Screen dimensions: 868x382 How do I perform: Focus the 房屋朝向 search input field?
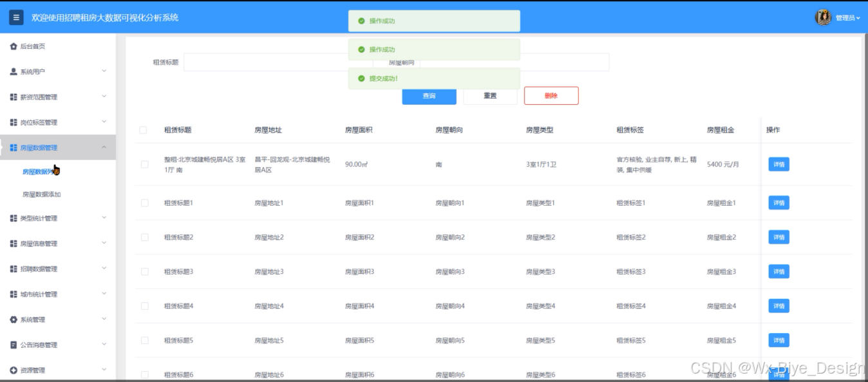514,62
